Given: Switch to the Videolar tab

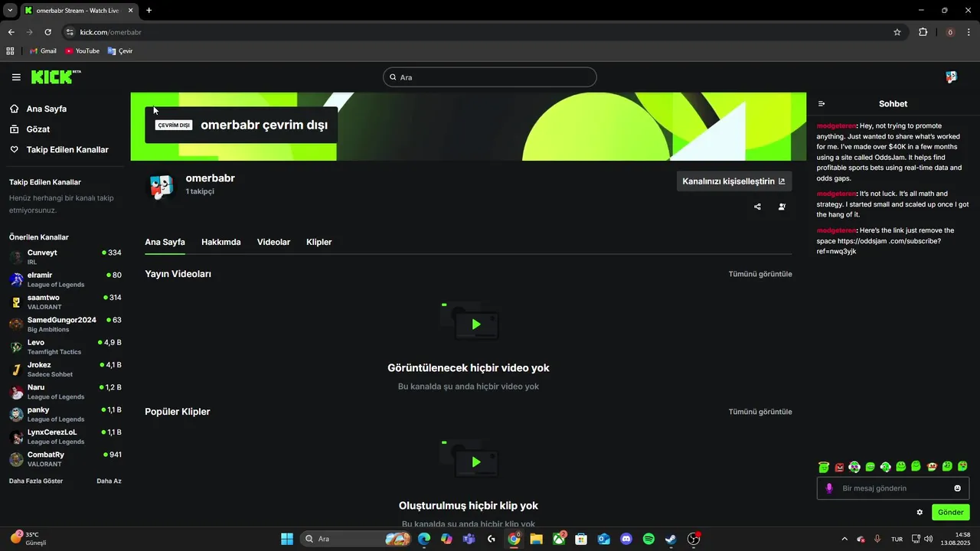Looking at the screenshot, I should [x=273, y=242].
